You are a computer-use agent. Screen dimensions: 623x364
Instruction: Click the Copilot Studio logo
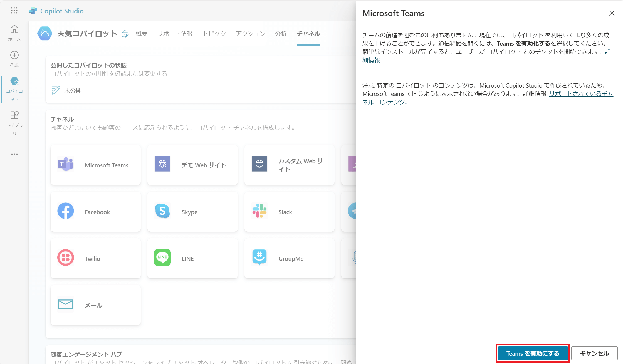tap(33, 11)
